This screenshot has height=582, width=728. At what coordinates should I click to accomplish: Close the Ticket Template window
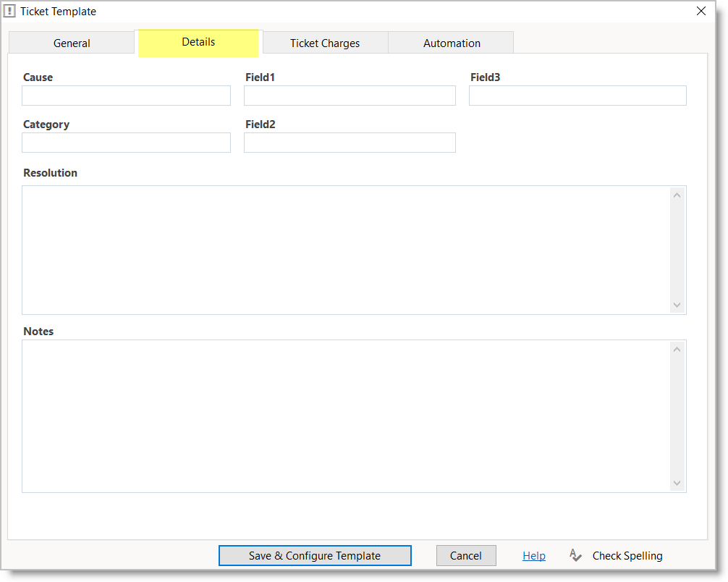pos(701,11)
